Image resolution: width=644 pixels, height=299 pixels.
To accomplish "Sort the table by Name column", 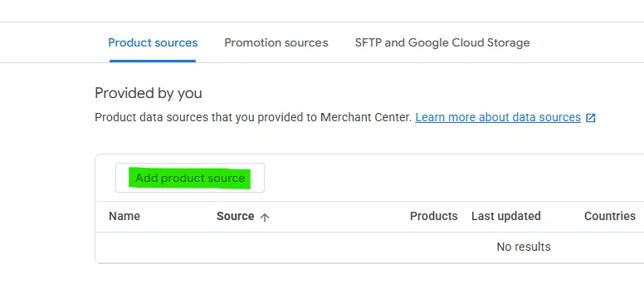I will tap(124, 216).
